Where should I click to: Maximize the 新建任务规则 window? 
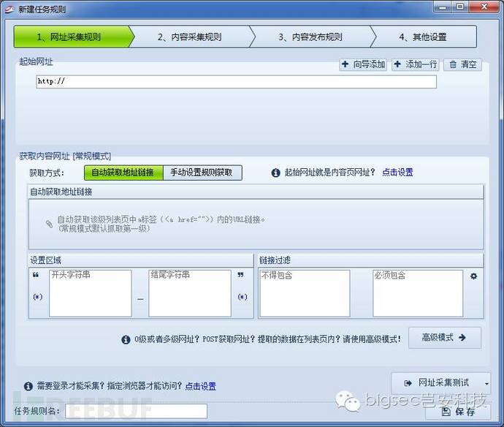(x=460, y=7)
